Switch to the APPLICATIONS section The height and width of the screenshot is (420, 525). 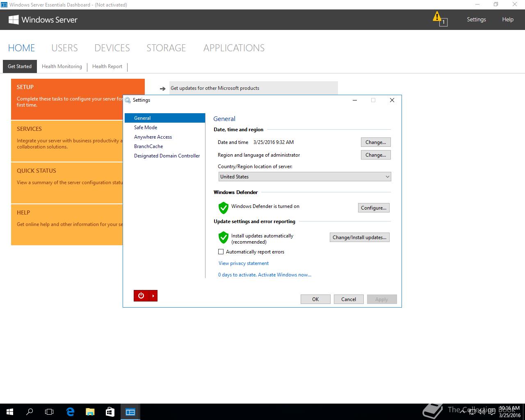coord(234,48)
